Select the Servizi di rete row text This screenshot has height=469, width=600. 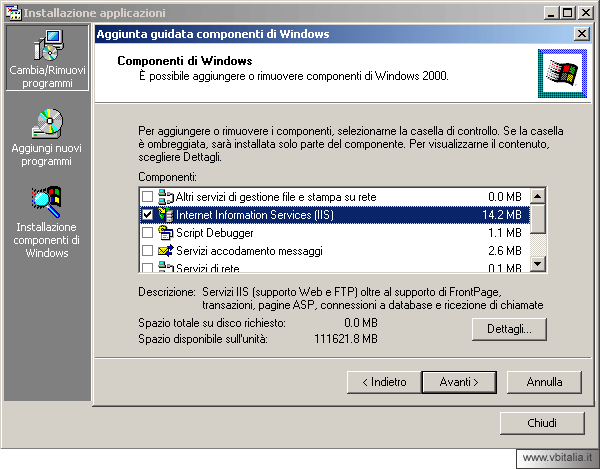click(x=208, y=267)
